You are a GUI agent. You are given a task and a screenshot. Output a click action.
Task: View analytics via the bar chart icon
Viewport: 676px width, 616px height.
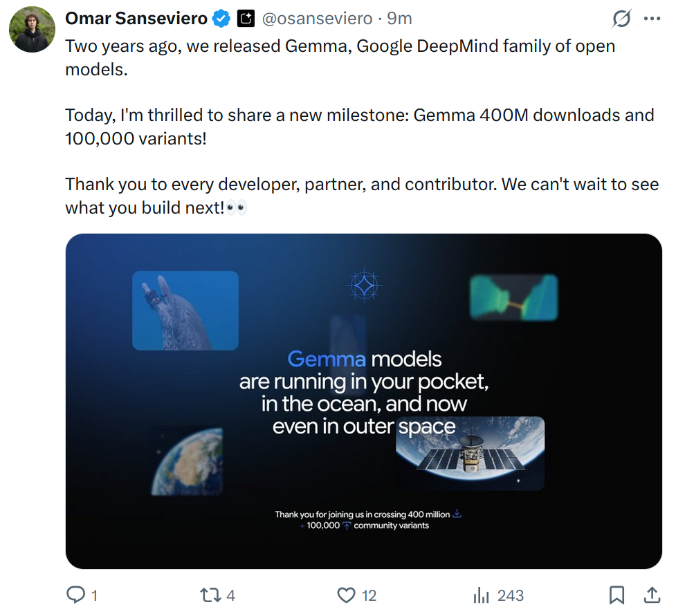click(x=481, y=595)
